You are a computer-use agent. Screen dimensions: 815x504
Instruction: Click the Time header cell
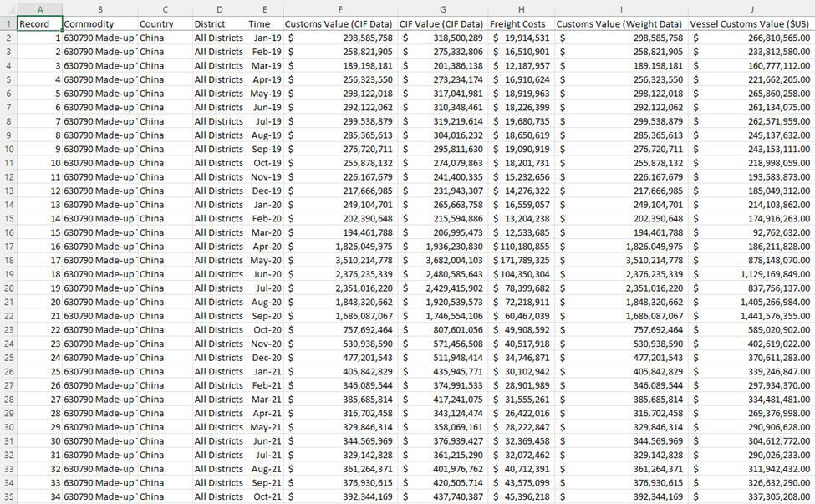(x=265, y=24)
